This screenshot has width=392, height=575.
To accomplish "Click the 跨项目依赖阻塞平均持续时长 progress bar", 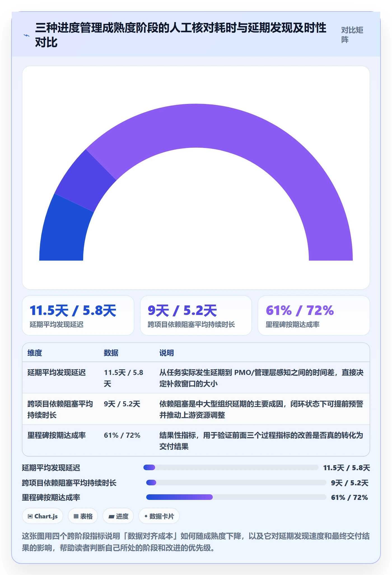I will click(x=236, y=483).
